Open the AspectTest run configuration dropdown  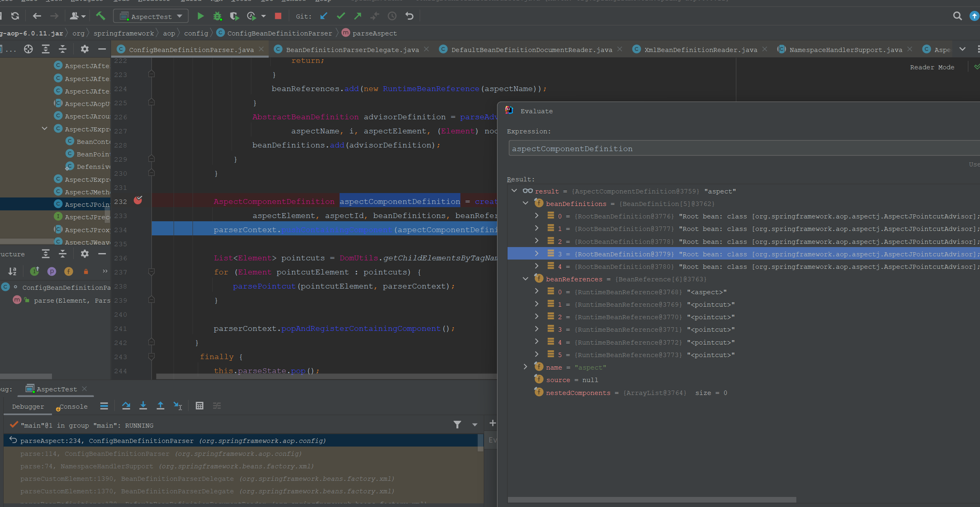151,17
